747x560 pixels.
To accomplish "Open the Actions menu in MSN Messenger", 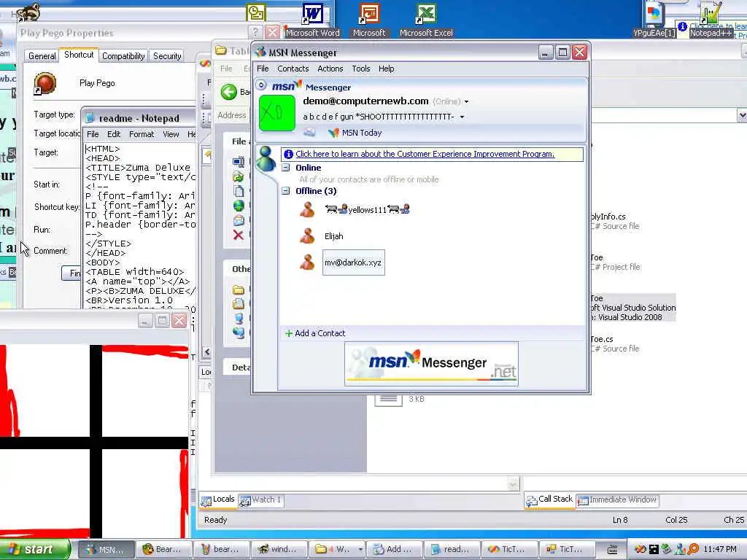I will (x=330, y=69).
